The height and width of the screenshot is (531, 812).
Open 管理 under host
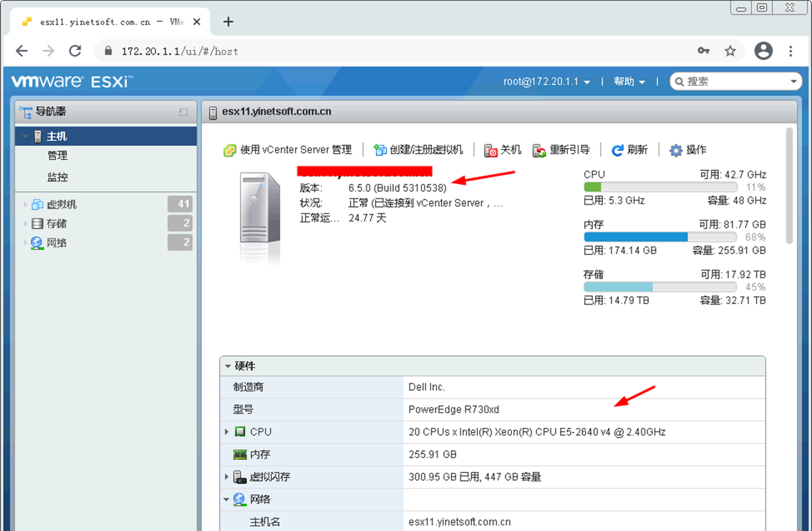pos(57,155)
